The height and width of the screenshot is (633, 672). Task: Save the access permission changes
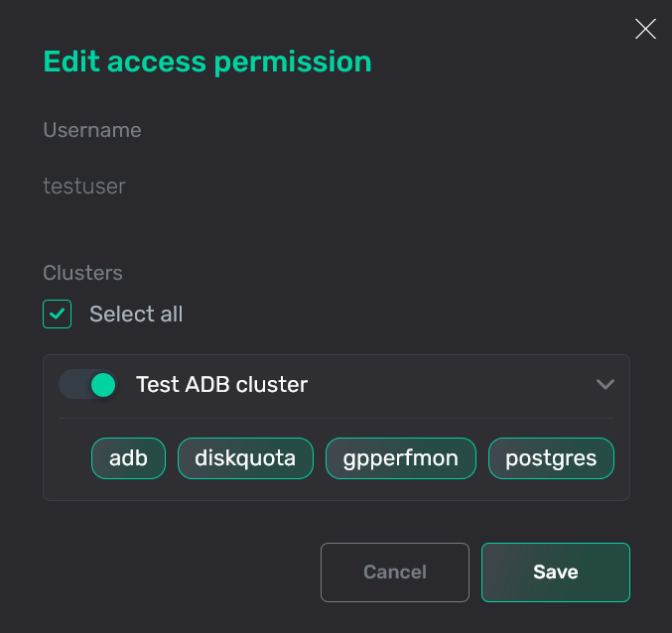pyautogui.click(x=555, y=572)
